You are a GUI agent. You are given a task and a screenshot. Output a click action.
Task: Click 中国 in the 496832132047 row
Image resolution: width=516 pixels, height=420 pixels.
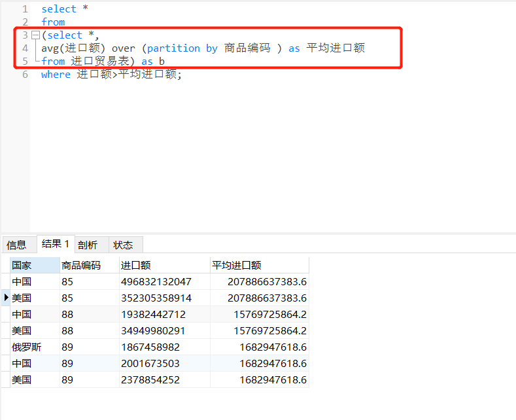[x=35, y=282]
